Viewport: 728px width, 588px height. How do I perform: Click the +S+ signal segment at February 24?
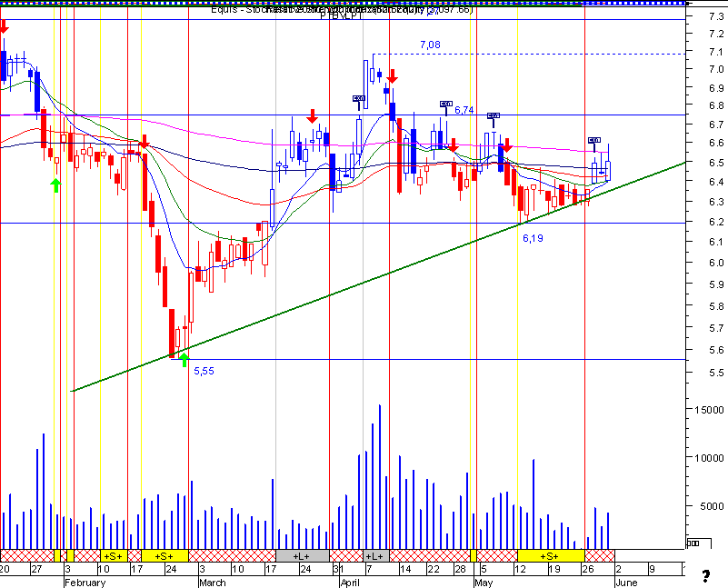(165, 556)
